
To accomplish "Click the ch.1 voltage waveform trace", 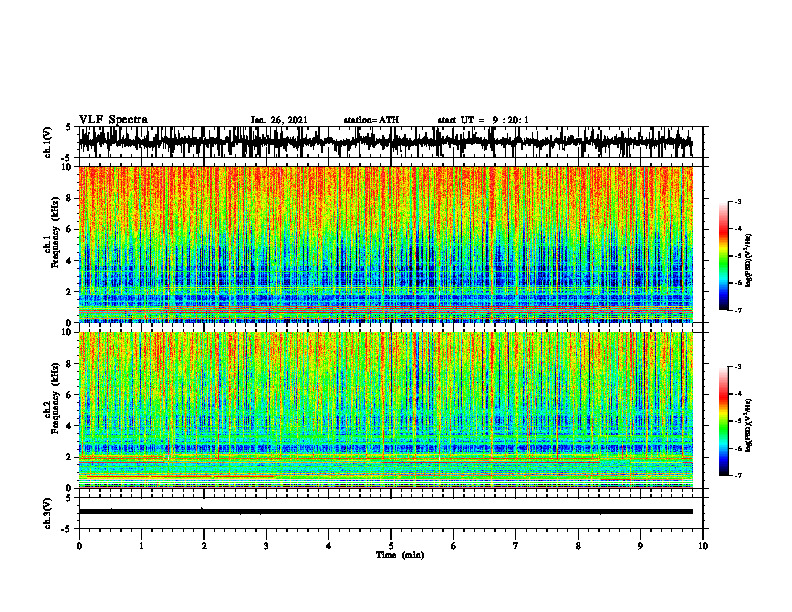I will [385, 142].
